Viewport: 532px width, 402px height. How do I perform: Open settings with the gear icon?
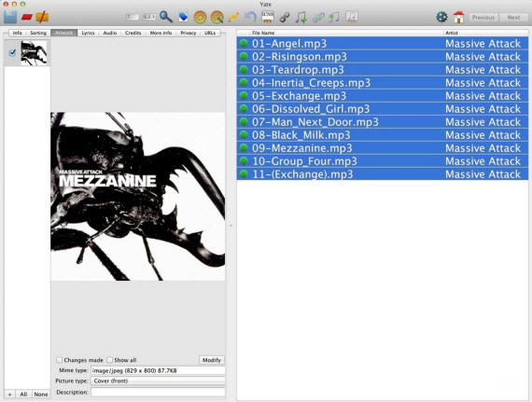pyautogui.click(x=441, y=17)
